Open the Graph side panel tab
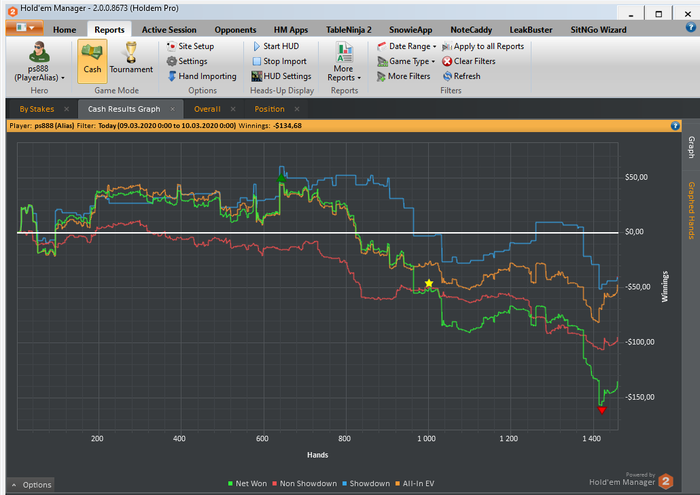The width and height of the screenshot is (700, 495). [691, 147]
